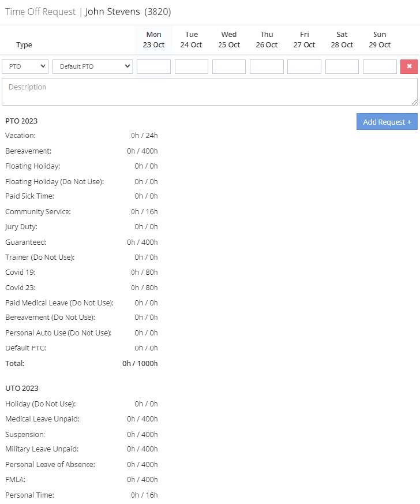This screenshot has height=504, width=420.
Task: Click the hours input under Wed 25 Oct
Action: (229, 66)
